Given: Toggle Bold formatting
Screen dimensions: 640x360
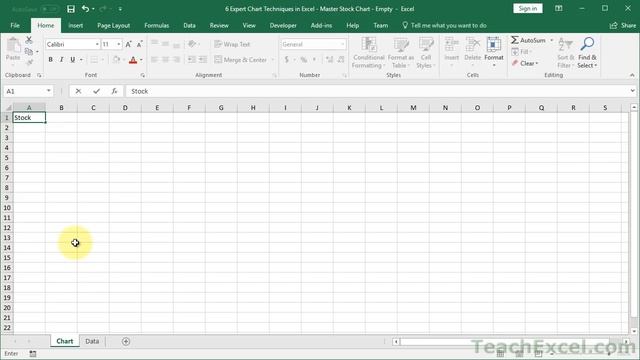Looking at the screenshot, I should (50, 60).
